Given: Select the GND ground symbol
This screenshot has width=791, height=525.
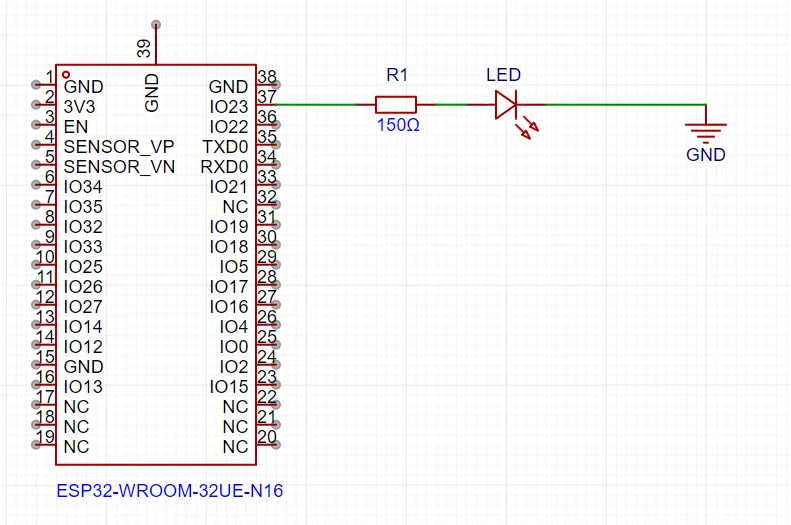Looking at the screenshot, I should [x=706, y=124].
